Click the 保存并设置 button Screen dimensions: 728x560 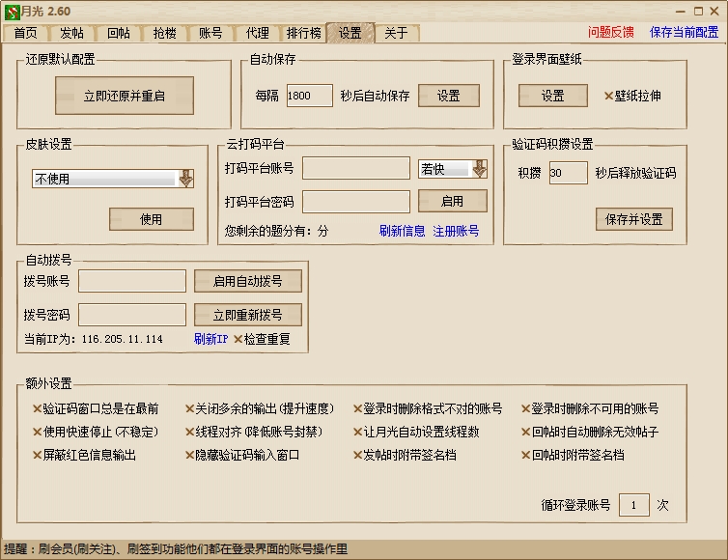633,219
